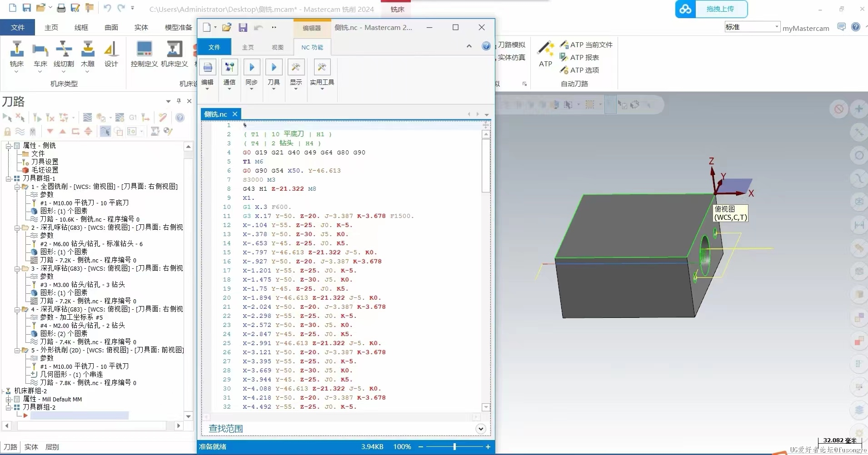Image resolution: width=868 pixels, height=455 pixels.
Task: Adjust the editor zoom slider
Action: [454, 447]
